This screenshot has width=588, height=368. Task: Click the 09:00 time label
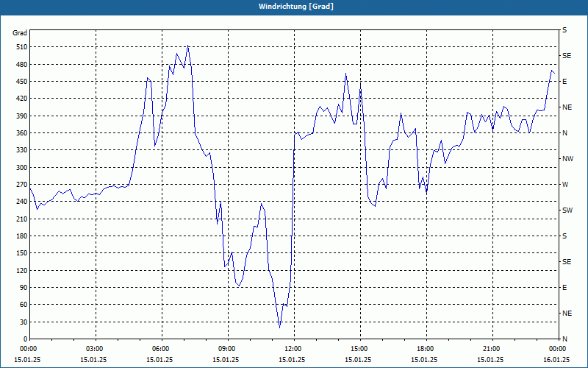[x=228, y=349]
